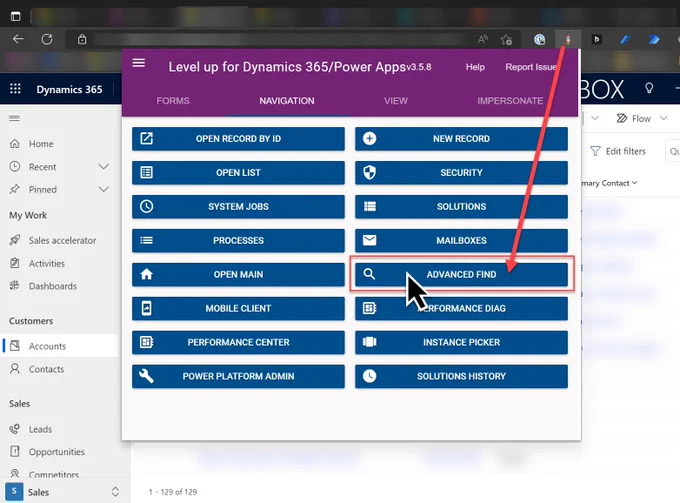Switch to the View tab

(396, 101)
